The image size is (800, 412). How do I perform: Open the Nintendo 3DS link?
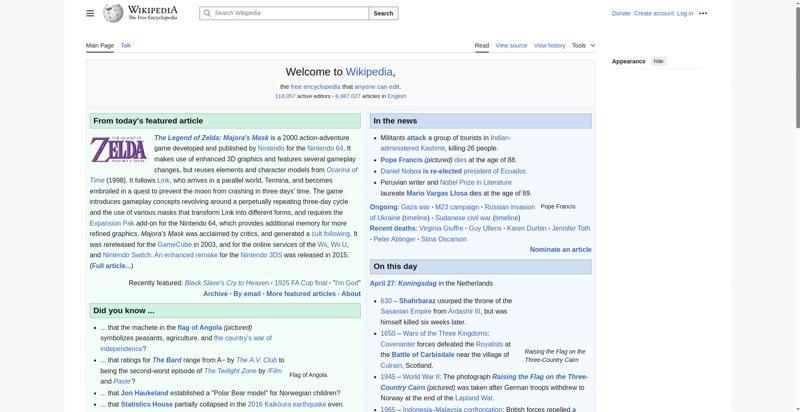261,255
